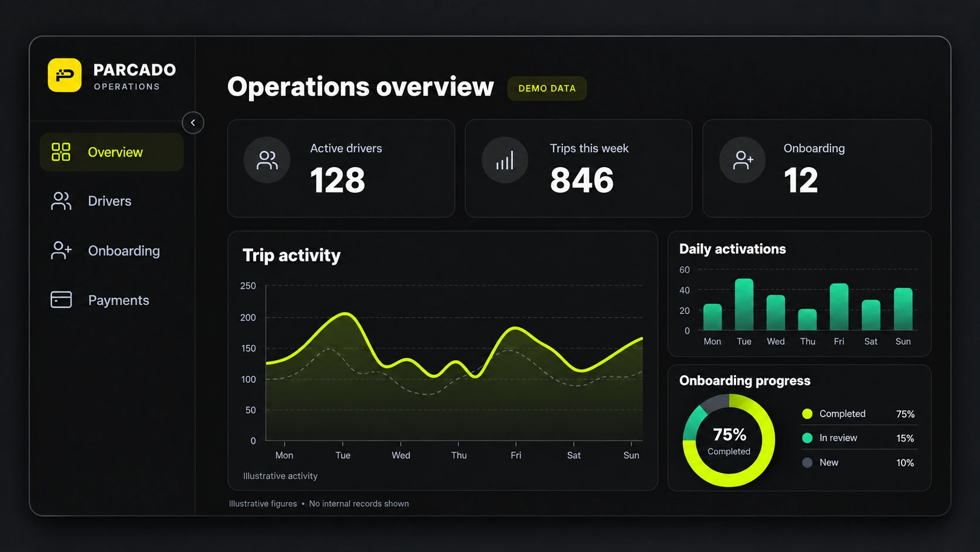Click the Sat bar in Daily activations
Image resolution: width=980 pixels, height=552 pixels.
870,315
